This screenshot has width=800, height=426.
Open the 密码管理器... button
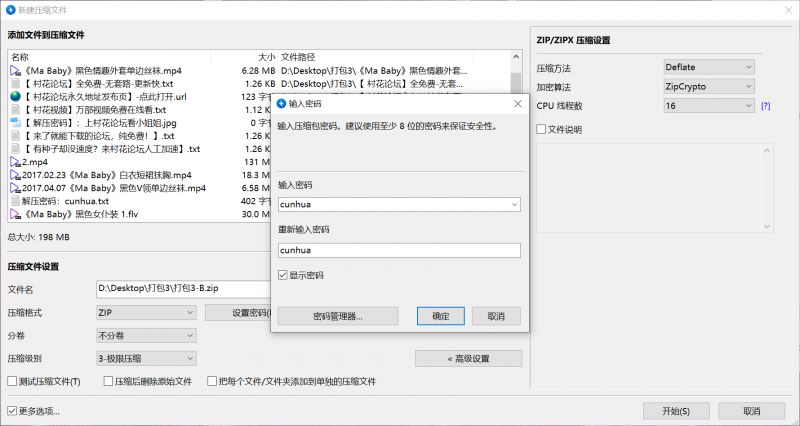tap(337, 316)
